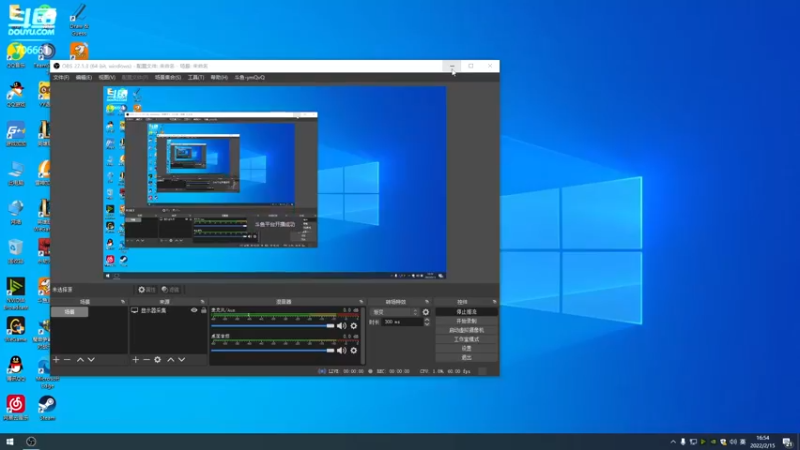The image size is (800, 450).
Task: Pop out the 控件 dock panel
Action: click(494, 302)
